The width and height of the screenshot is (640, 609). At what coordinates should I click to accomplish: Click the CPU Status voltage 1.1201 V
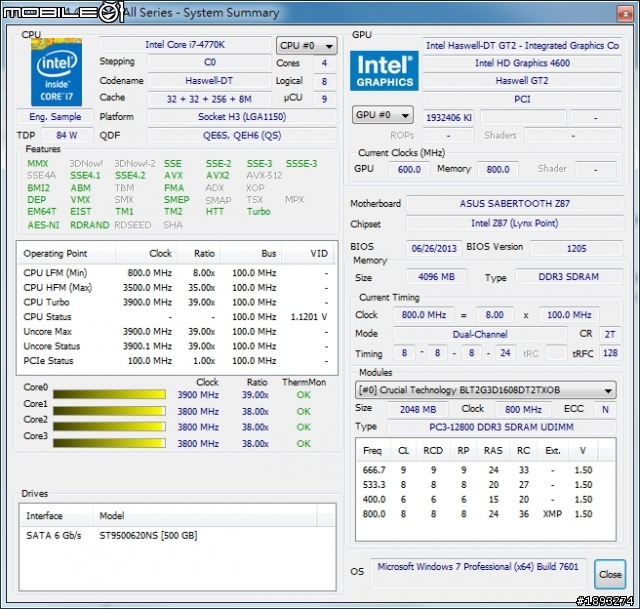click(309, 317)
